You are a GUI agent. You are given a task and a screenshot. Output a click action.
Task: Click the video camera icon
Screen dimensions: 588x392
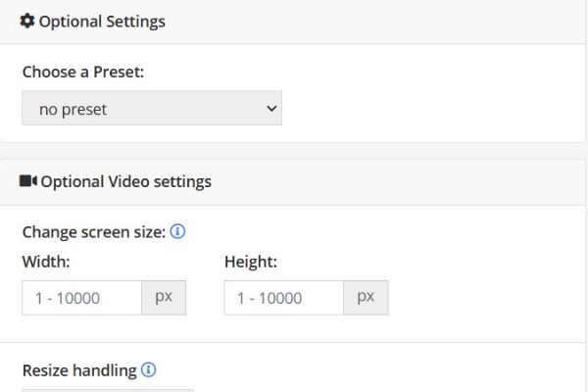click(28, 181)
